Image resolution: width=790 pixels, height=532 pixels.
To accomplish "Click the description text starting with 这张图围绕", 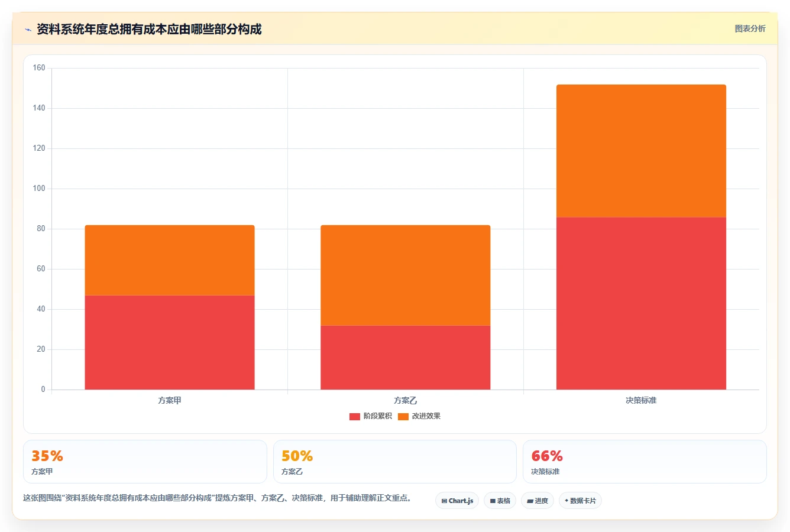I will pyautogui.click(x=217, y=498).
